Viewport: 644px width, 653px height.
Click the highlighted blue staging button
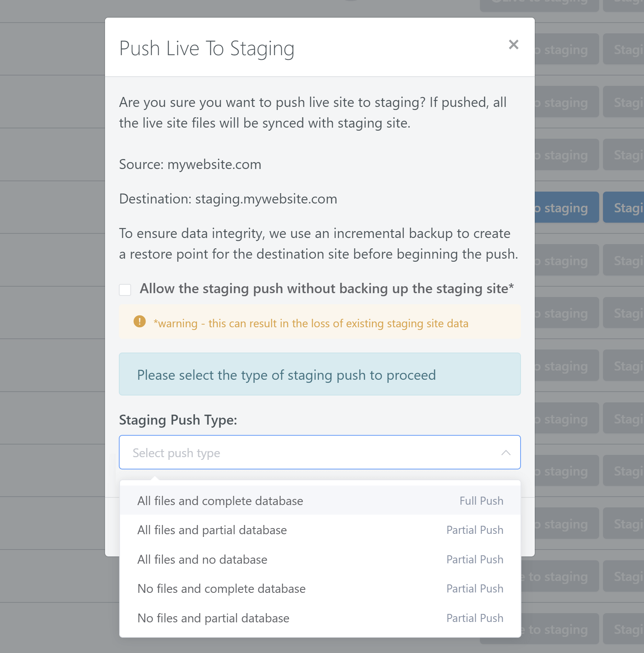click(563, 207)
